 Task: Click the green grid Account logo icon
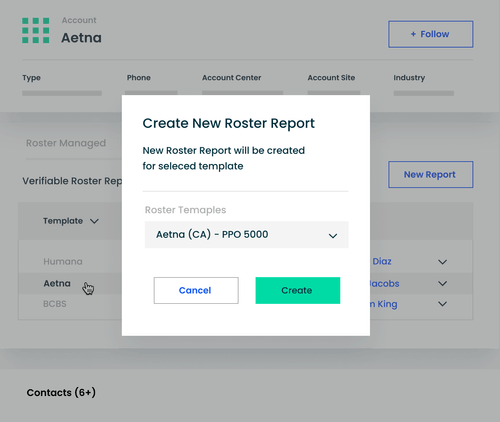tap(36, 30)
